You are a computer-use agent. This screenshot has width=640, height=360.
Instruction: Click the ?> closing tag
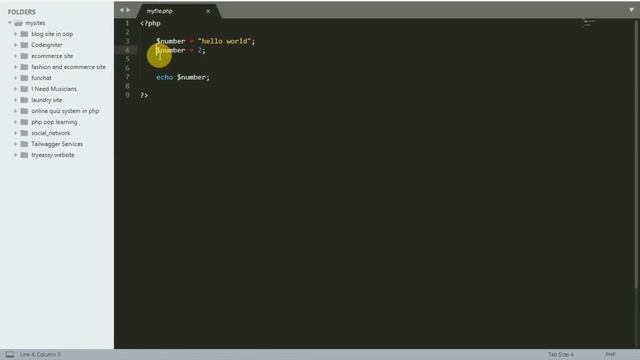click(x=144, y=95)
